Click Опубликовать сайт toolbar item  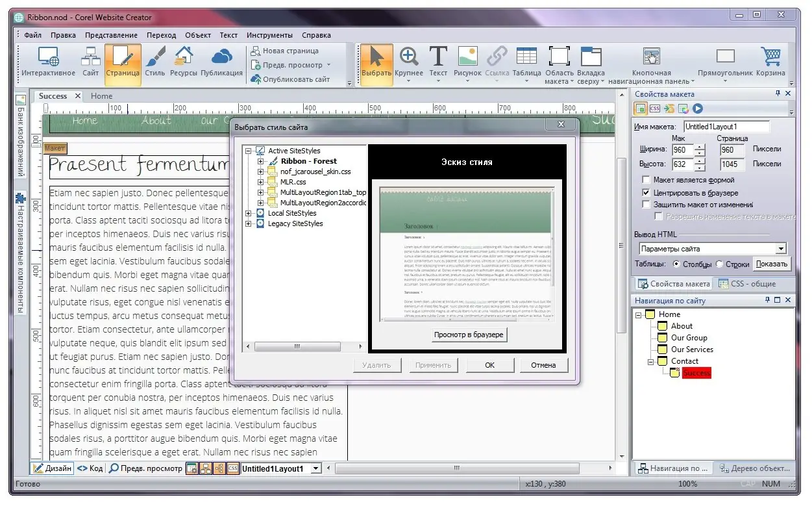(291, 79)
